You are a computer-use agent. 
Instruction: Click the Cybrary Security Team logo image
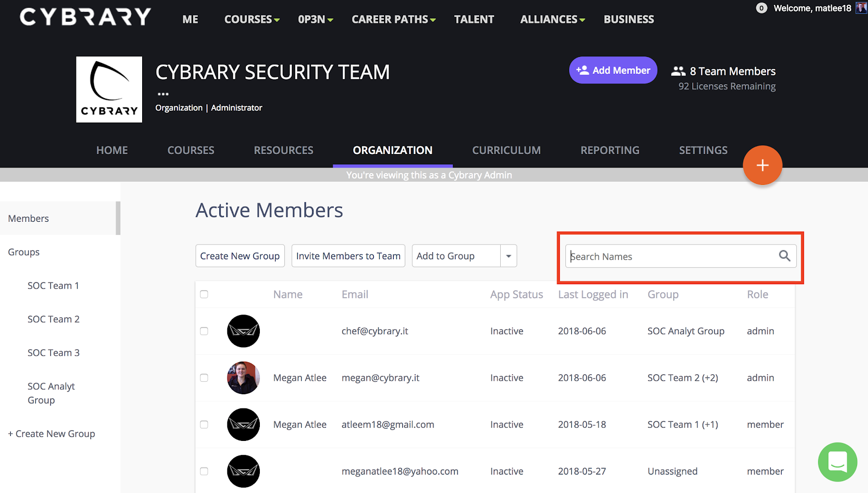109,89
